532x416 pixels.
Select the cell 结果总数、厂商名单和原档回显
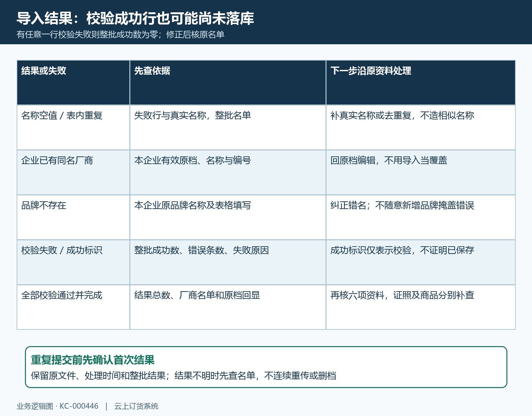(228, 307)
